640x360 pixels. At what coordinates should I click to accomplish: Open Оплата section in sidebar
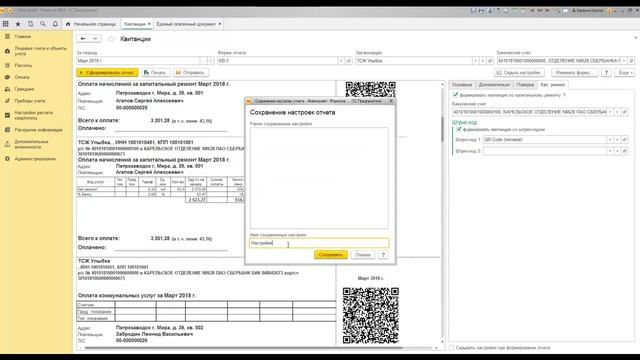22,77
